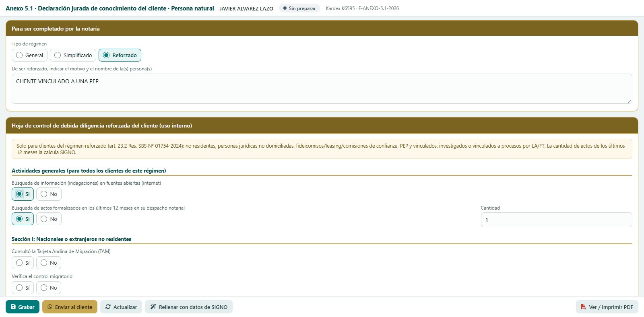Click the reinforced regime reason text area

click(322, 89)
